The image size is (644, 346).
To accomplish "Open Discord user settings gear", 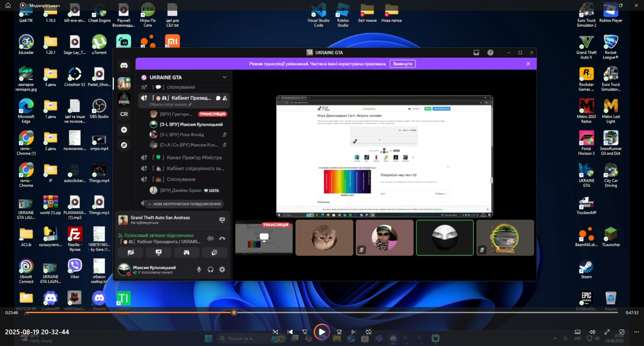I will point(222,270).
